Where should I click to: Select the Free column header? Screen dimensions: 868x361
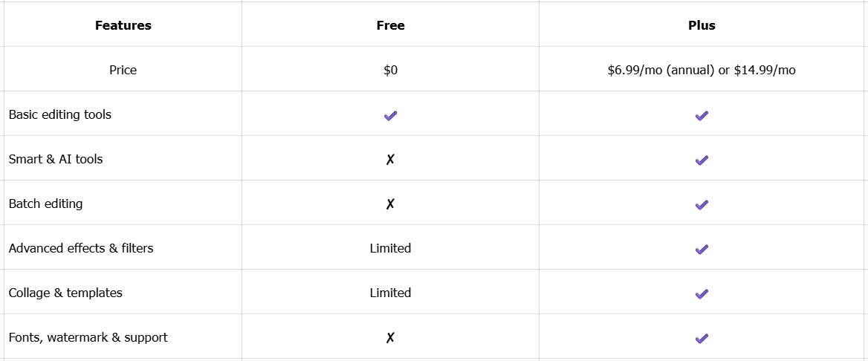(x=390, y=25)
